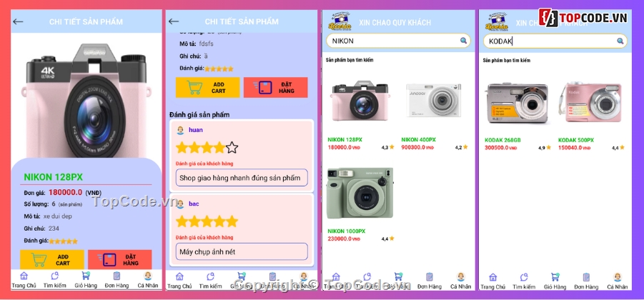Open Đơn Hàng tab on KODAK search screen

click(586, 281)
